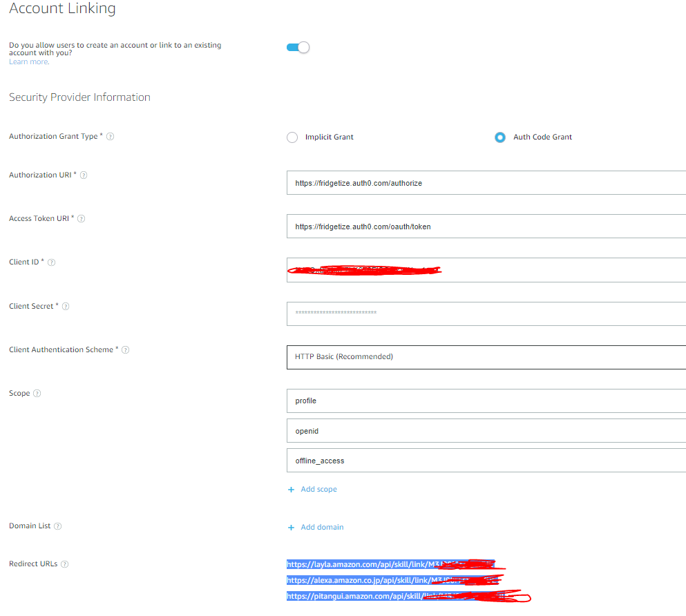Open the Access Token URI help tooltip
This screenshot has width=686, height=616.
point(81,218)
